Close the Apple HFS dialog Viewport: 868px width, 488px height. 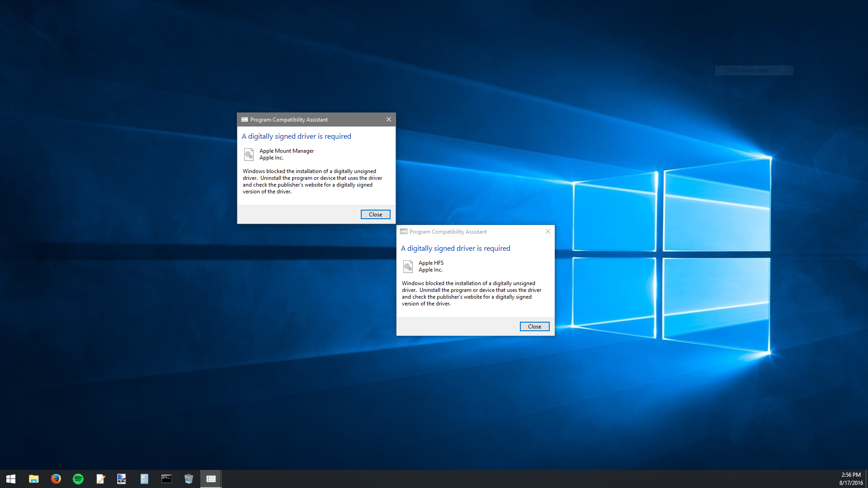[x=534, y=327]
